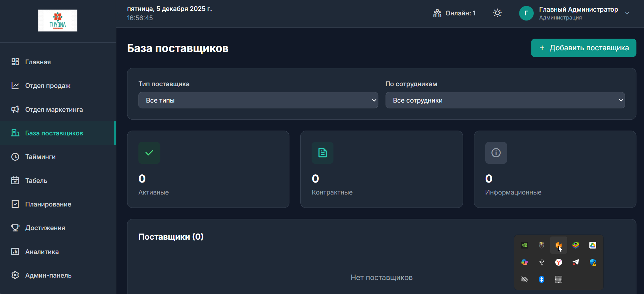The image size is (644, 294).
Task: Open Главная in the sidebar
Action: pyautogui.click(x=58, y=62)
